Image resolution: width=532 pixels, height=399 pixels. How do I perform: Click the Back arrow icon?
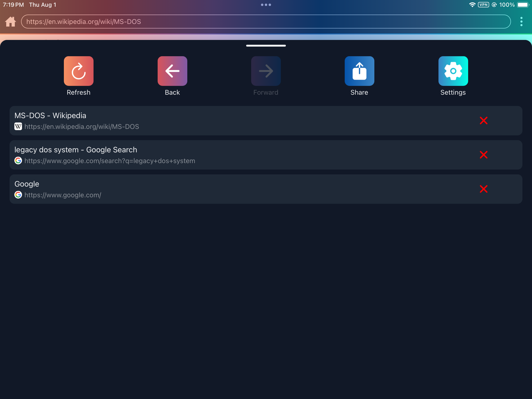coord(172,71)
